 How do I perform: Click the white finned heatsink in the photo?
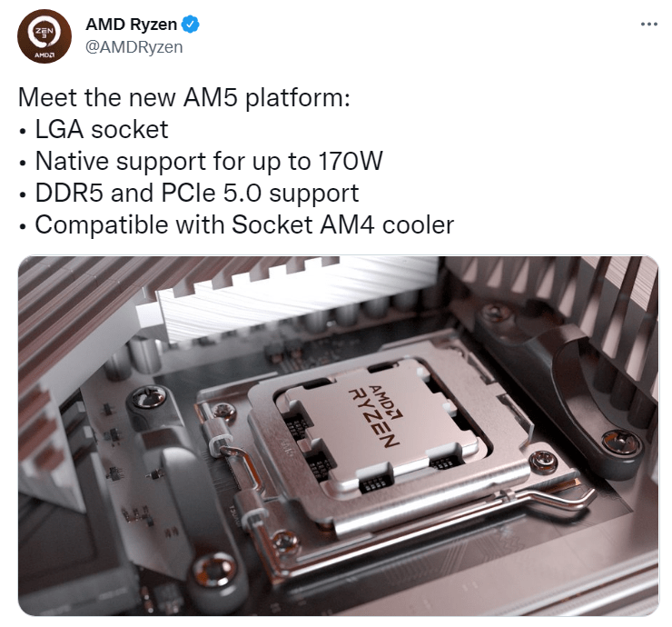click(296, 296)
